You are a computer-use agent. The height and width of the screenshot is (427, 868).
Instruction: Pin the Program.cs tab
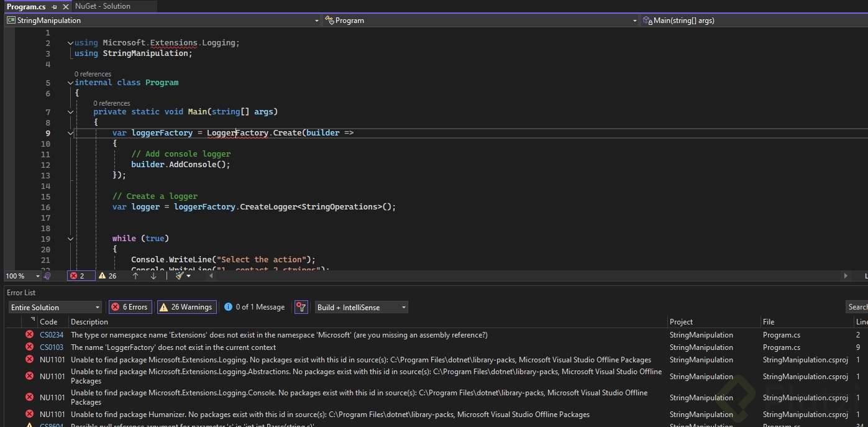[x=55, y=6]
